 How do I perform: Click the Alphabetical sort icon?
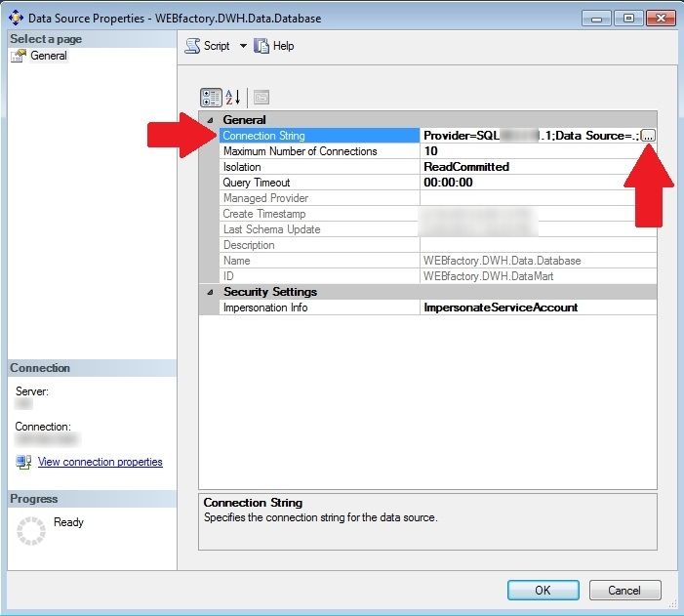point(233,97)
